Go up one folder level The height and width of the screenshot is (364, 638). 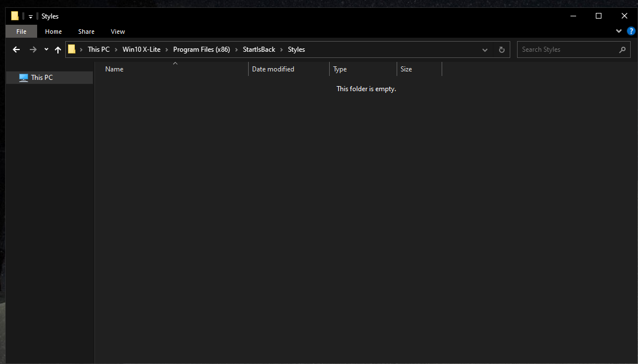coord(58,50)
